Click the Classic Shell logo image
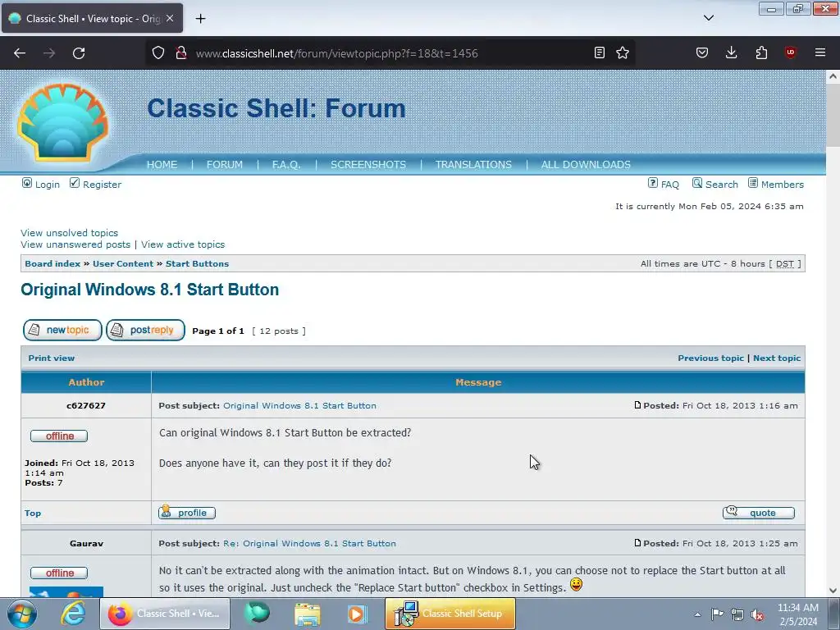The width and height of the screenshot is (840, 630). point(63,123)
